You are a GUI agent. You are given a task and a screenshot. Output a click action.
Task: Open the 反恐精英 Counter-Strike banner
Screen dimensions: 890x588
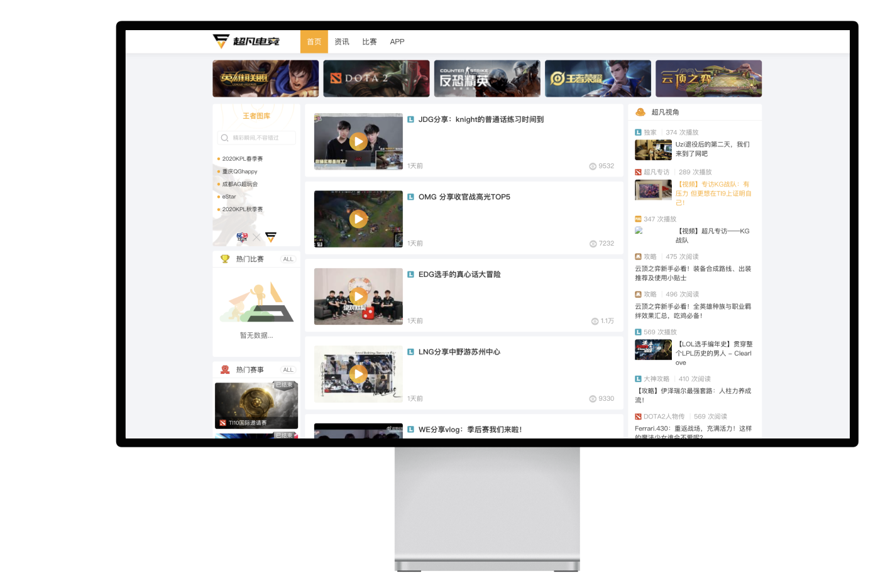[x=487, y=79]
